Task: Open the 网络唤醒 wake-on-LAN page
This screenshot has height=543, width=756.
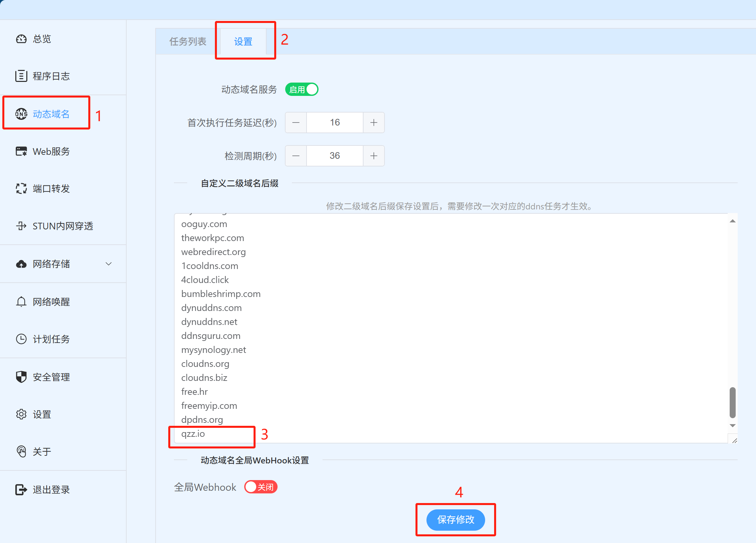Action: click(x=51, y=302)
